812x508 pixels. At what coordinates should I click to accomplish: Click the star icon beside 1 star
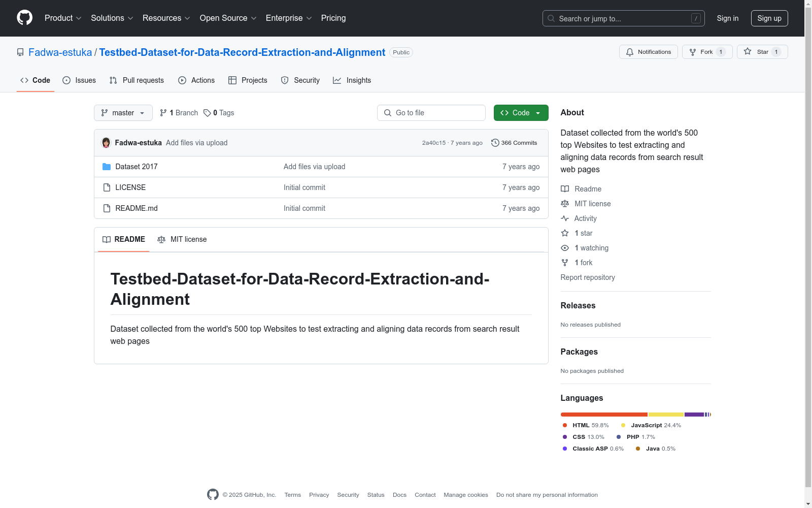coord(565,233)
